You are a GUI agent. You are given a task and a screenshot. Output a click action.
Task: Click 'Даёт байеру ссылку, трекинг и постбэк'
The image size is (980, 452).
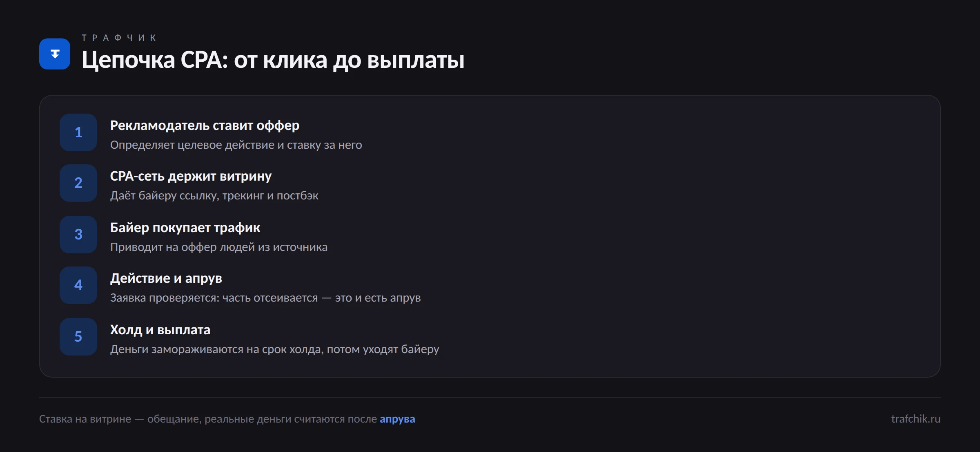point(214,196)
